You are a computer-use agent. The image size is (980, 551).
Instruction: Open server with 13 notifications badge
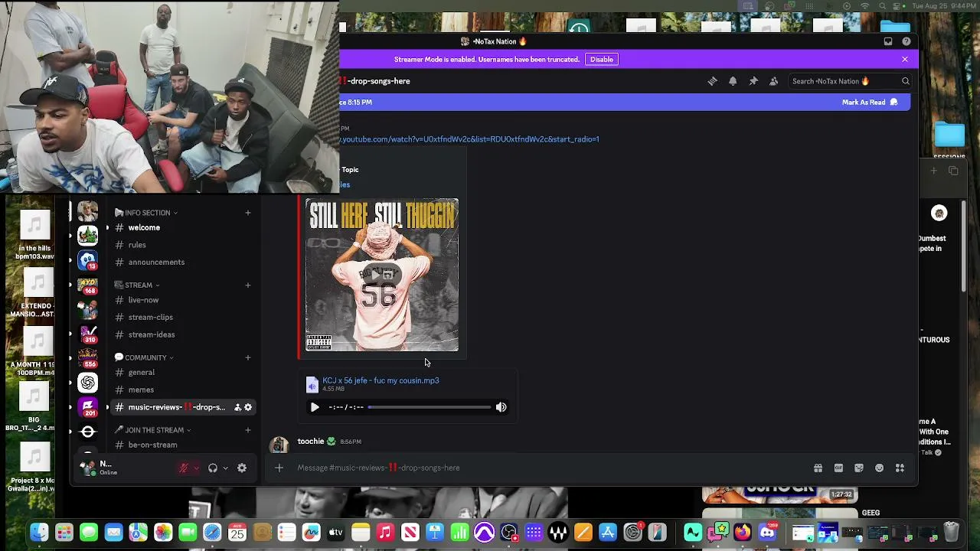88,260
